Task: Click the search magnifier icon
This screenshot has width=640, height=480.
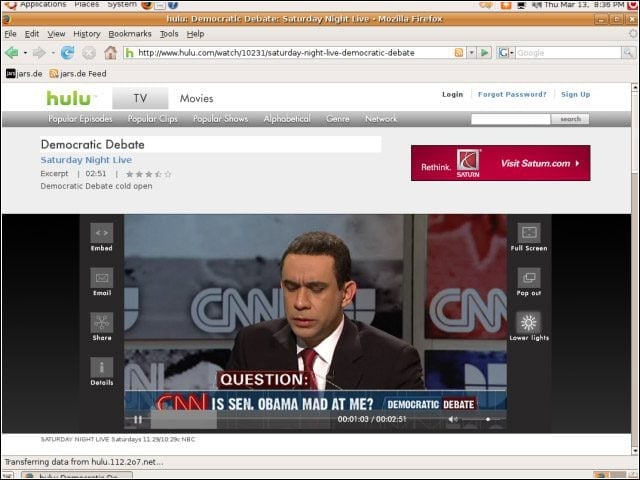Action: click(628, 53)
